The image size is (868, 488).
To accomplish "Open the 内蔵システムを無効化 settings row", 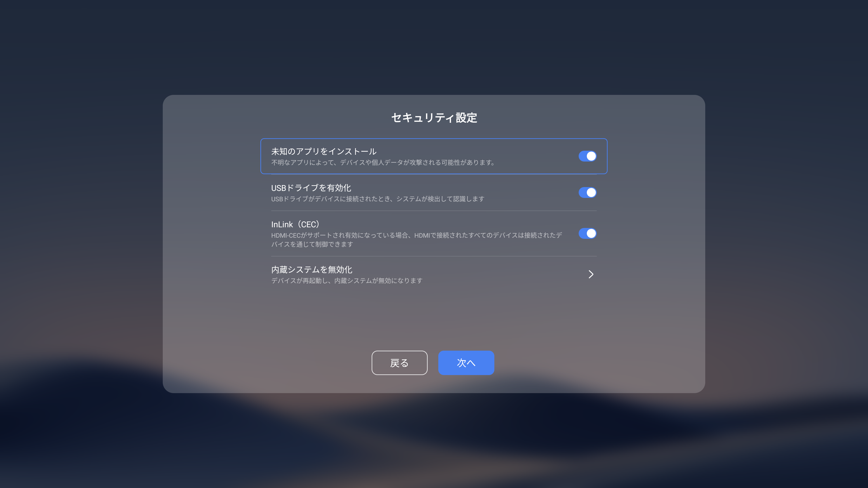I will [x=434, y=274].
